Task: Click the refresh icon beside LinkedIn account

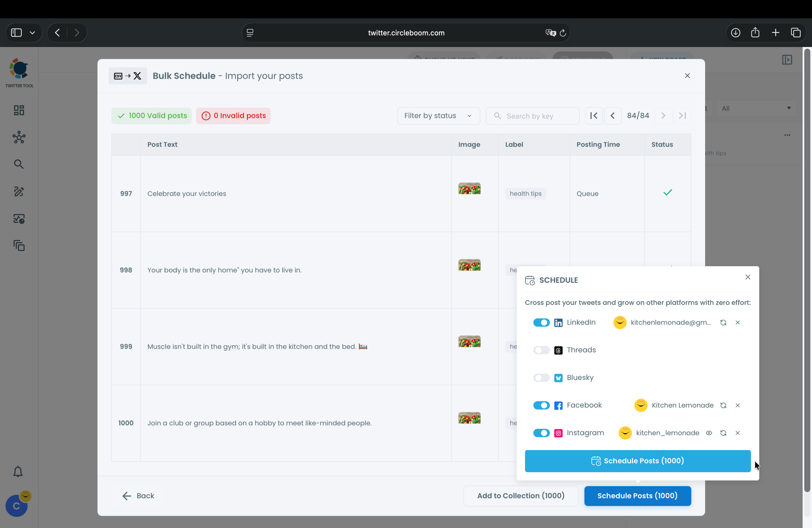Action: point(723,323)
